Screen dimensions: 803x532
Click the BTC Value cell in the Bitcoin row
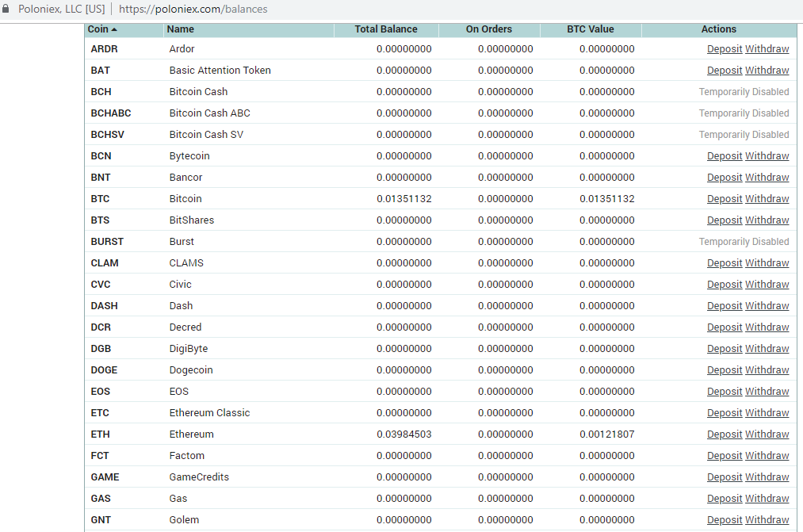tap(607, 199)
